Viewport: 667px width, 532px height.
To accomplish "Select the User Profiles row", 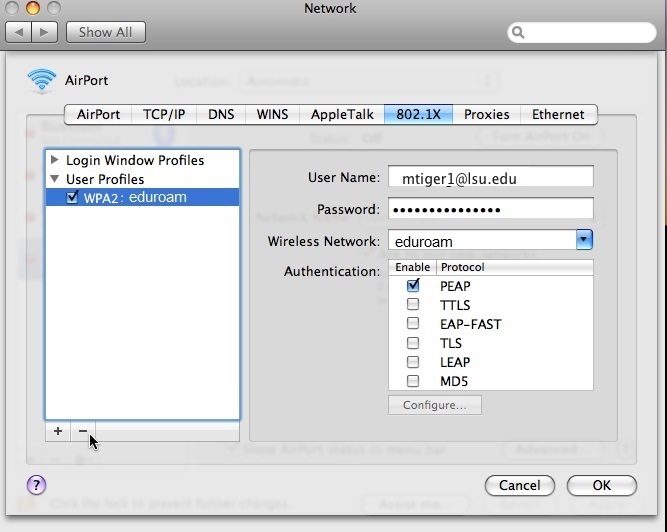I will point(143,179).
